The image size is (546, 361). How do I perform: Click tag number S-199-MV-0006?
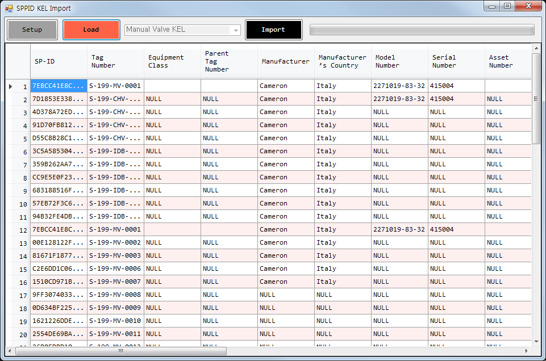pyautogui.click(x=116, y=269)
